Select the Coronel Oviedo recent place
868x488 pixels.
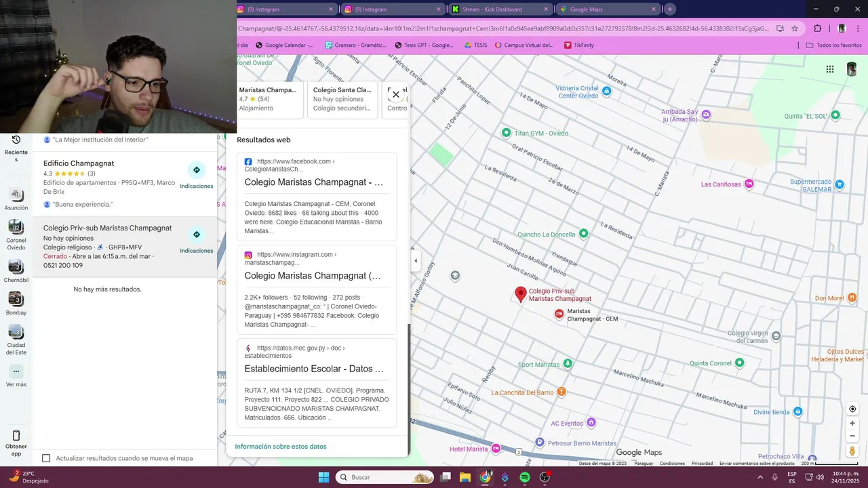16,235
